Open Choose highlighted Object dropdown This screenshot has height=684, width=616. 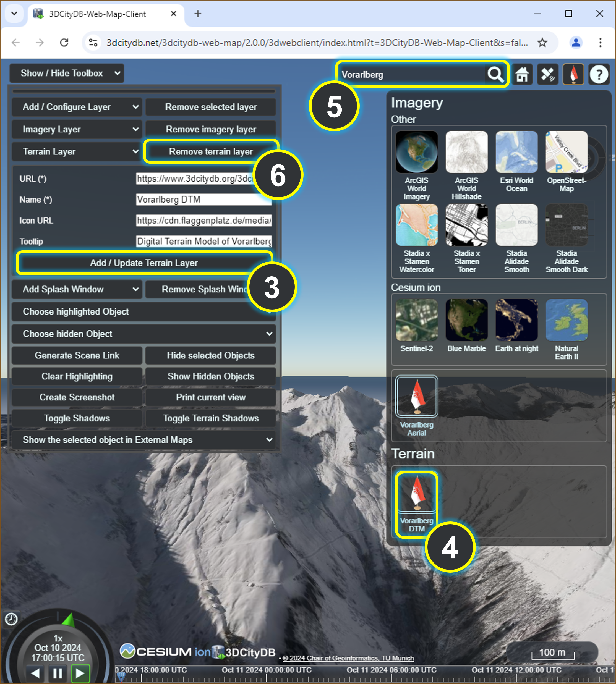click(143, 311)
